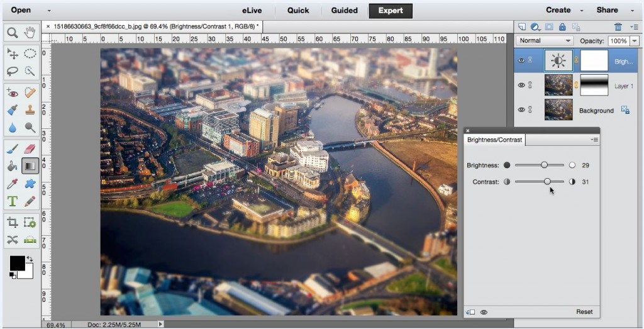
Task: Select the Crop tool
Action: (x=13, y=223)
